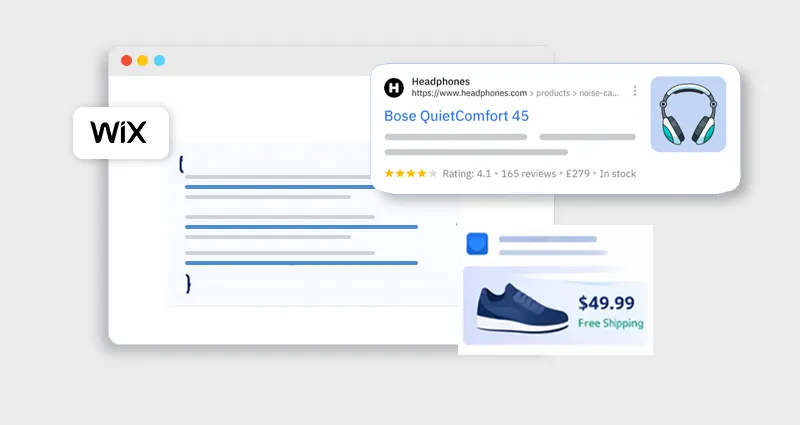Click the Rating: 4.1 text
This screenshot has width=800, height=425.
466,174
